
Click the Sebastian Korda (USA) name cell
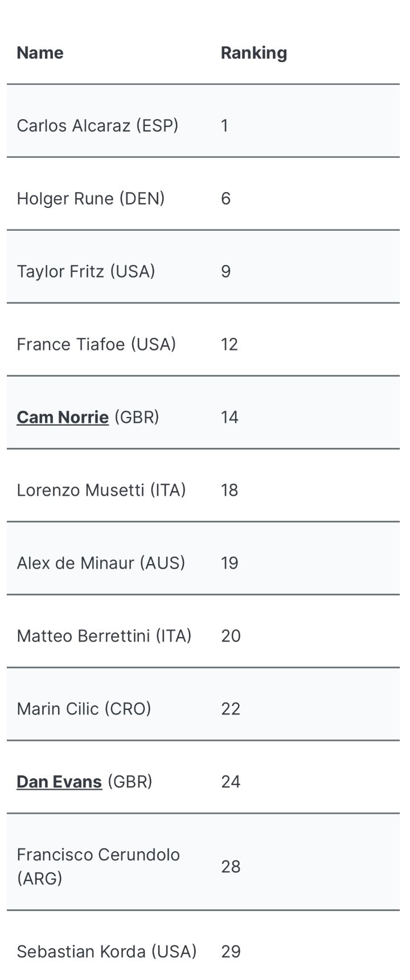pyautogui.click(x=107, y=952)
